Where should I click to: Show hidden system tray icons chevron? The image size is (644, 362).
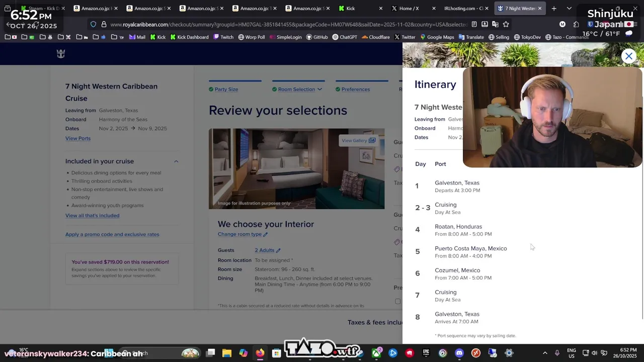(x=545, y=353)
